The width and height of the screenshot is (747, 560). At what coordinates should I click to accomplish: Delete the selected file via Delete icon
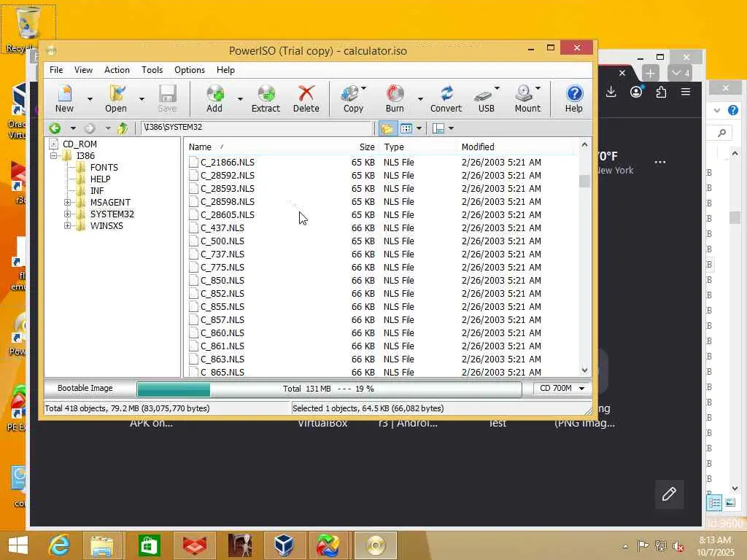click(x=306, y=98)
